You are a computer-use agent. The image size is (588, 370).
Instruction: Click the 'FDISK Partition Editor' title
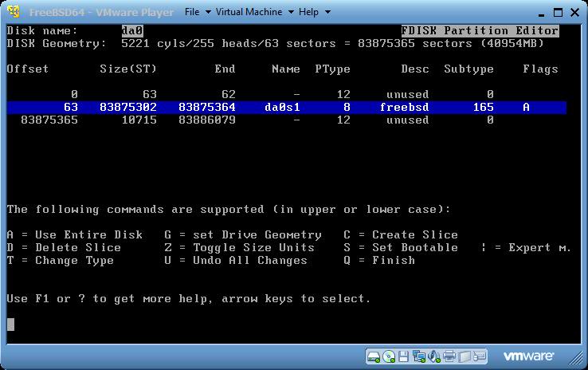480,31
